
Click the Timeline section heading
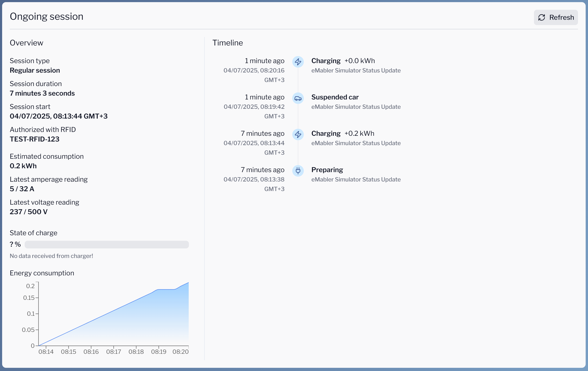[228, 43]
